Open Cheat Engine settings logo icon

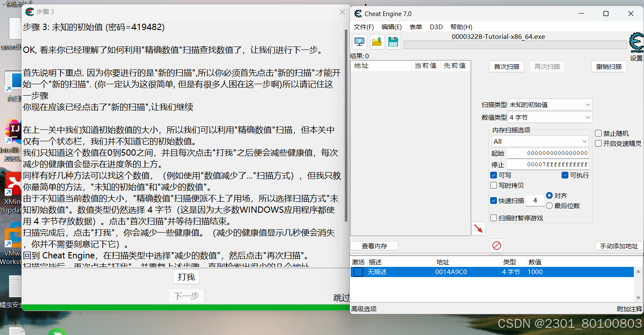[636, 43]
